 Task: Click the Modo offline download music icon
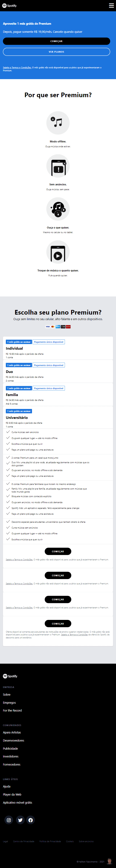tap(58, 123)
